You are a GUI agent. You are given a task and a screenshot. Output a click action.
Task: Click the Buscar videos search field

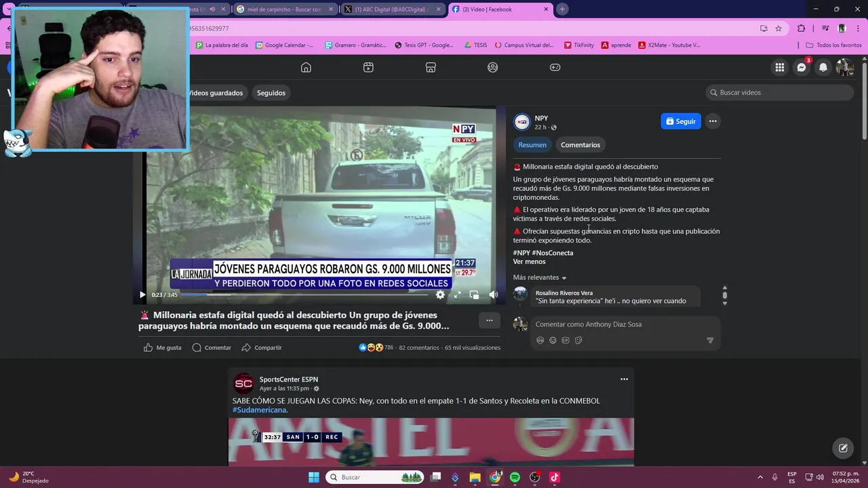pyautogui.click(x=780, y=92)
